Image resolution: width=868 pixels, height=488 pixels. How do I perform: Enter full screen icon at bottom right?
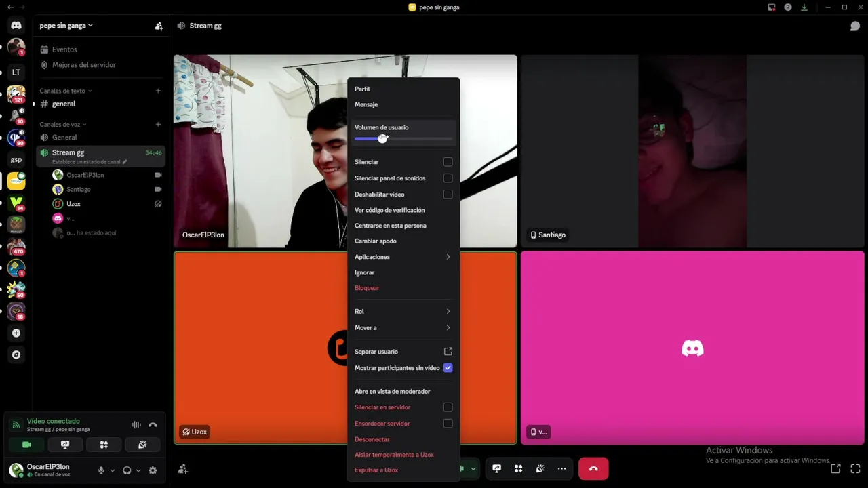855,468
